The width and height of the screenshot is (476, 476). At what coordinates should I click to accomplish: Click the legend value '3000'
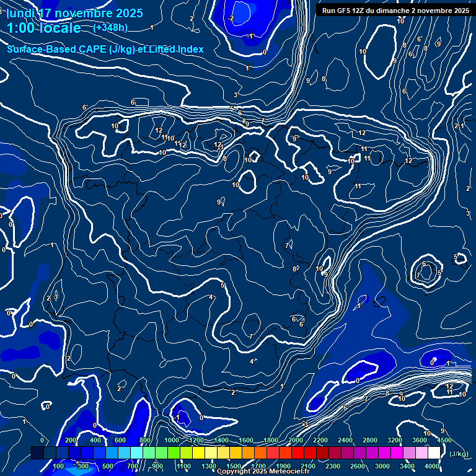[x=382, y=466]
